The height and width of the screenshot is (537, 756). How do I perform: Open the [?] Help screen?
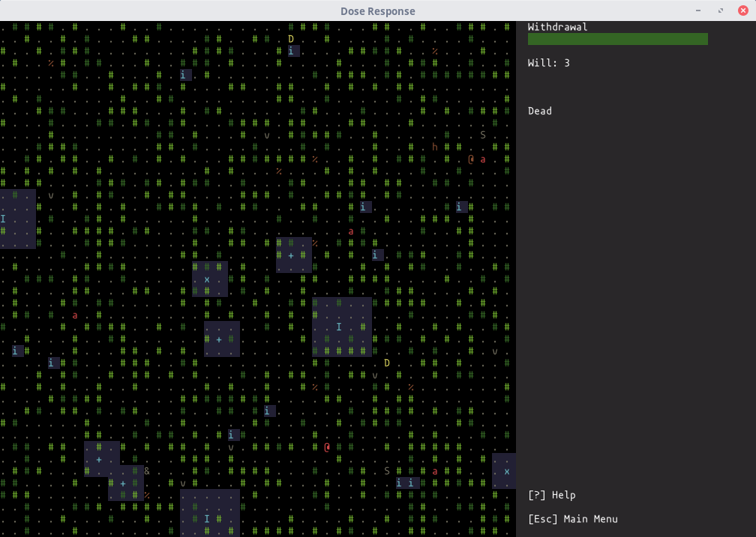tap(552, 495)
